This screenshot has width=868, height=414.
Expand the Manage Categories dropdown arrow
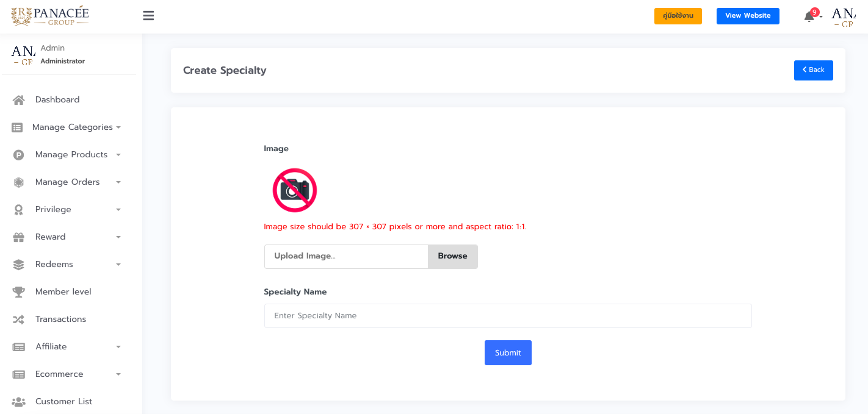(x=118, y=127)
